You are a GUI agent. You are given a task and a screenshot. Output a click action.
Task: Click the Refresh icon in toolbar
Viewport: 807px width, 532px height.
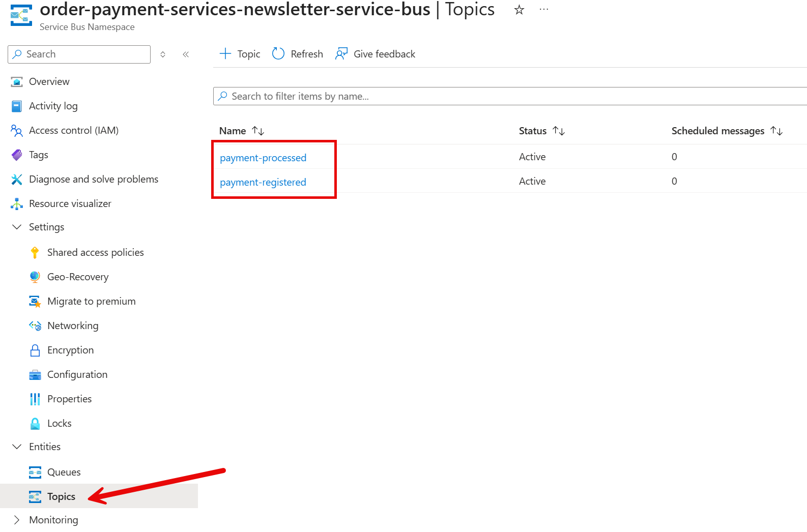tap(278, 54)
